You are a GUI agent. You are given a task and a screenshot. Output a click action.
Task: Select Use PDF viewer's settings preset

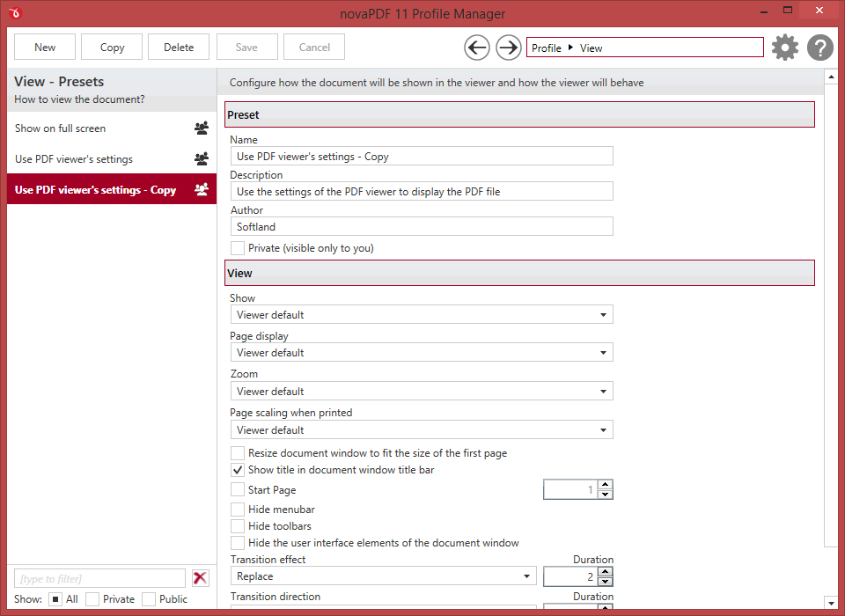[x=112, y=159]
